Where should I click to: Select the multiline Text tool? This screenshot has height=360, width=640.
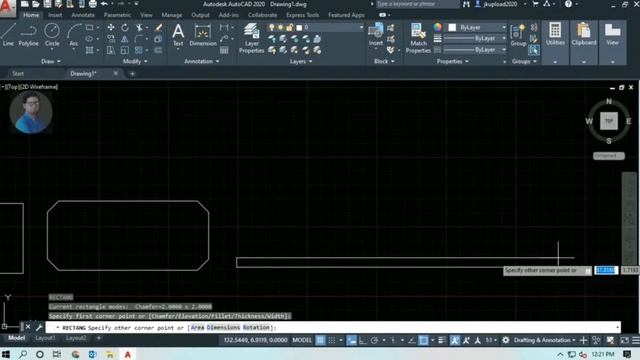[178, 35]
